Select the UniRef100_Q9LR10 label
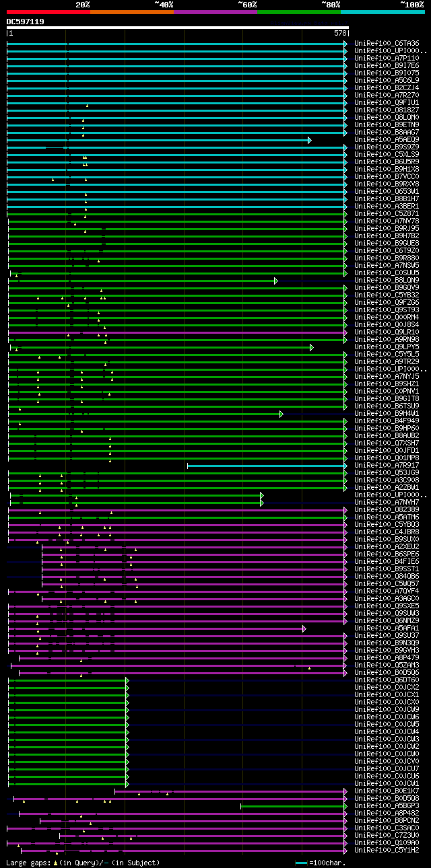Viewport: 431px width, 868px height. (x=387, y=332)
